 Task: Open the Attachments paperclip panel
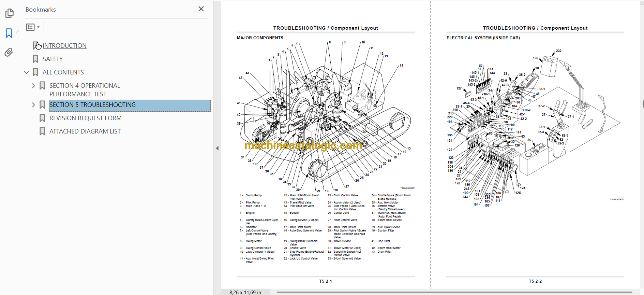click(x=9, y=52)
